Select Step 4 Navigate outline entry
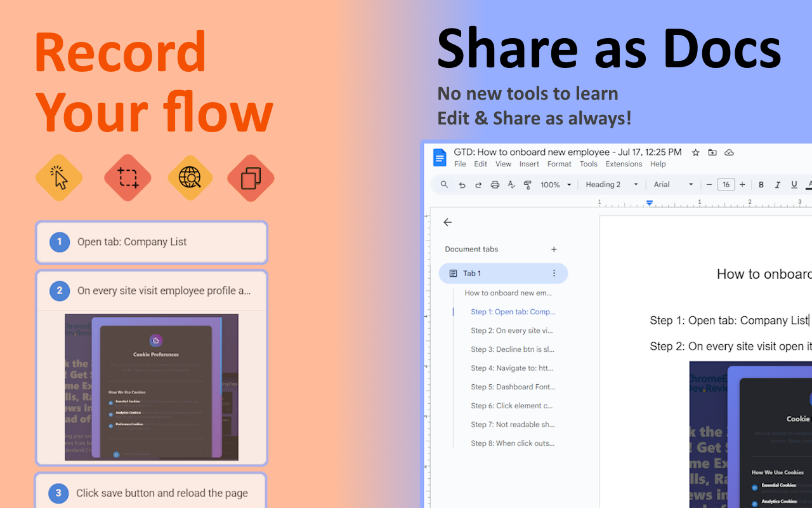812x508 pixels. point(513,368)
